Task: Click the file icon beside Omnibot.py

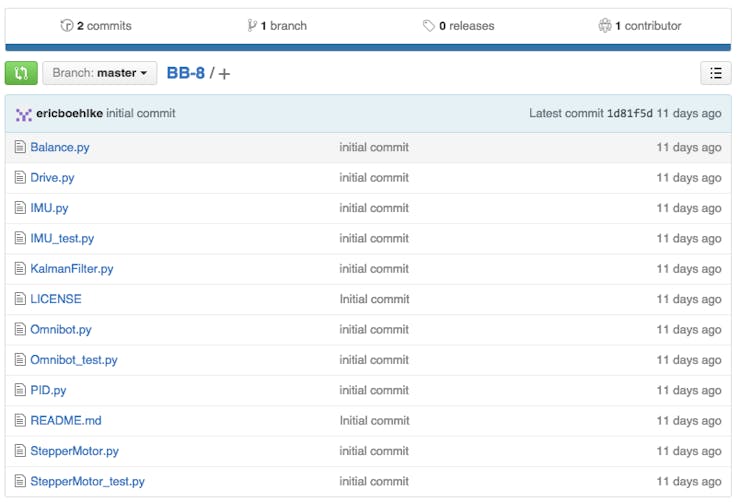Action: coord(20,329)
